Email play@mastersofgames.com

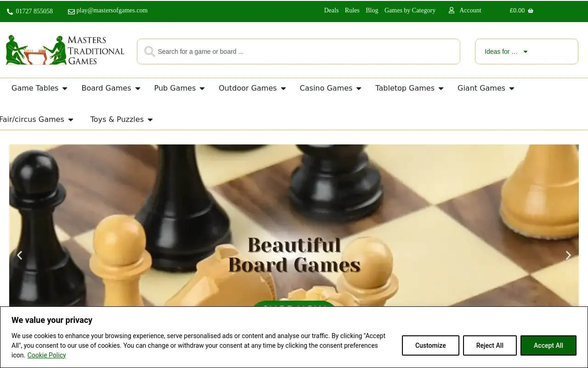tap(112, 10)
